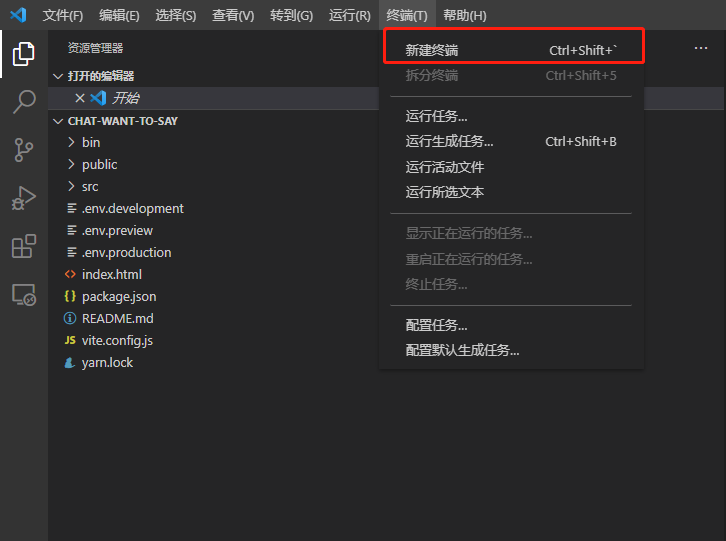Click the VS Code icon beside 开始
The width and height of the screenshot is (726, 541).
[x=98, y=98]
